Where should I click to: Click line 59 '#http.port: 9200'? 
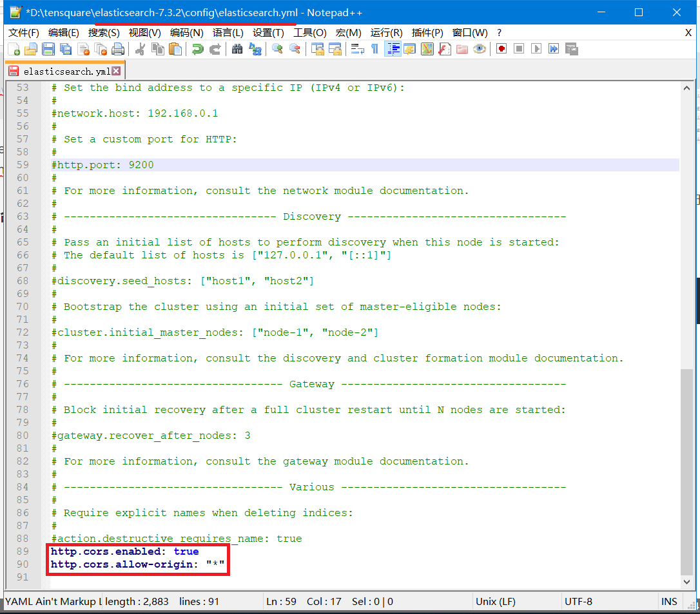click(x=102, y=165)
